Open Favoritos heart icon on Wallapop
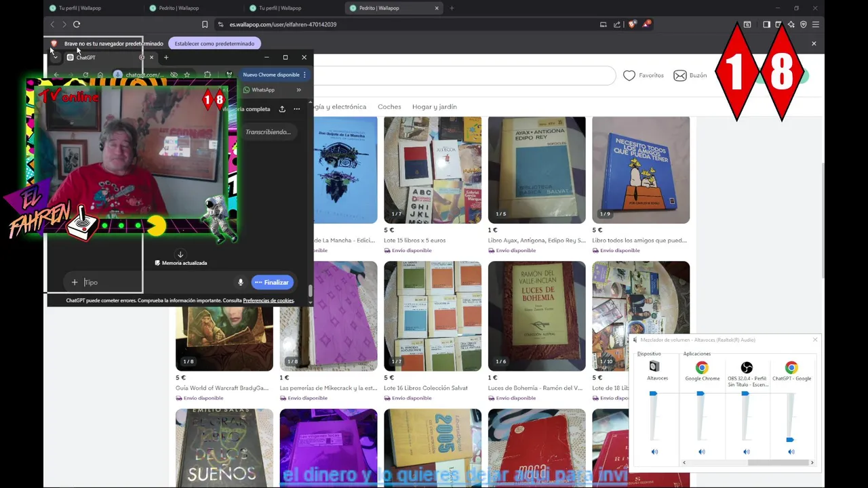 click(x=629, y=75)
